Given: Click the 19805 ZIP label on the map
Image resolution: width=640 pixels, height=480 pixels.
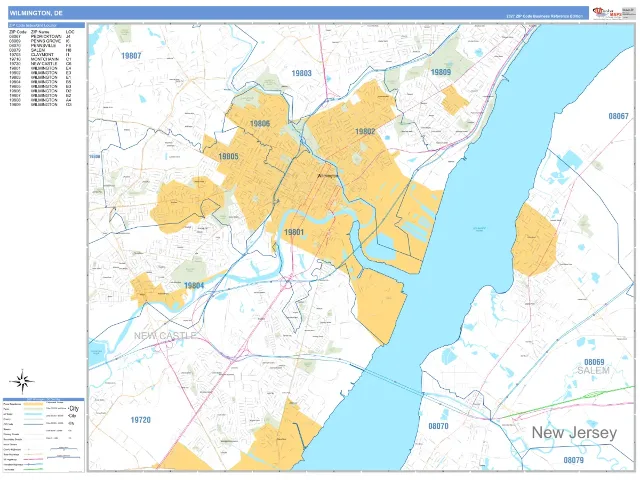Looking at the screenshot, I should pos(228,156).
